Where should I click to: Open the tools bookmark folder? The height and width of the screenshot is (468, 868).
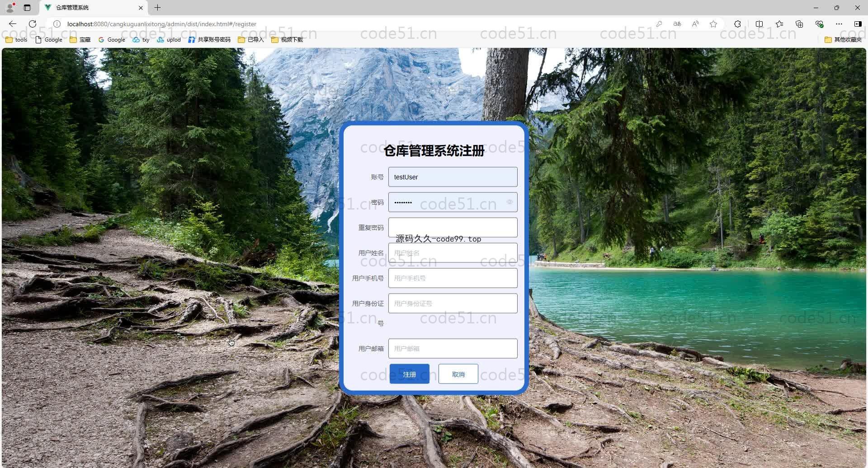coord(16,40)
